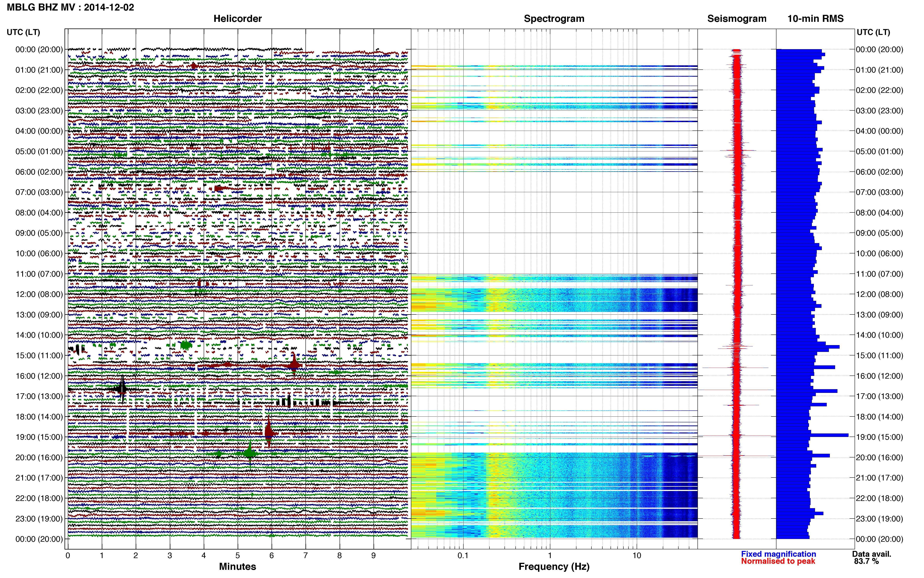Screen dimensions: 924x578
Task: Click "04:00 (00:00)" label left of the Helicorder
Action: point(39,131)
